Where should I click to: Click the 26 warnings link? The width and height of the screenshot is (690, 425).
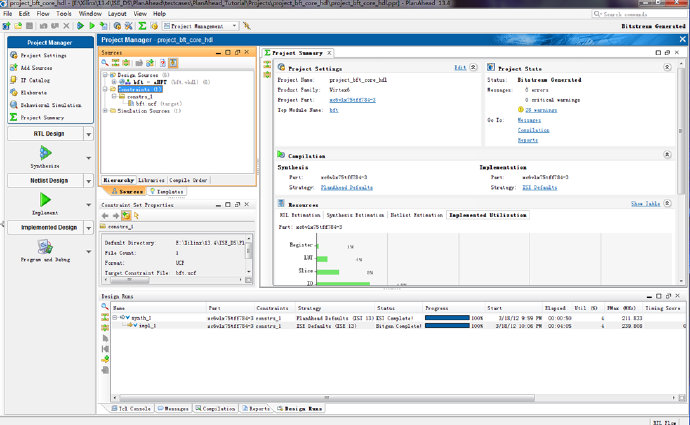(x=541, y=110)
